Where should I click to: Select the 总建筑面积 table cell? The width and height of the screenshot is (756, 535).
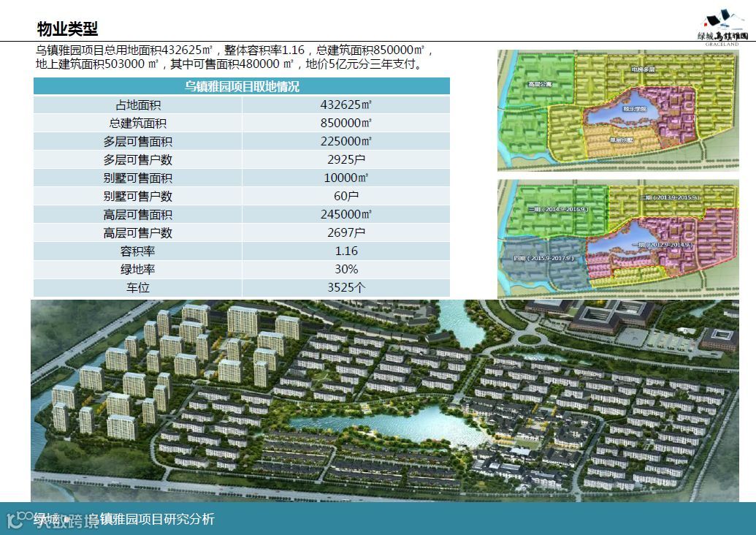pyautogui.click(x=138, y=123)
